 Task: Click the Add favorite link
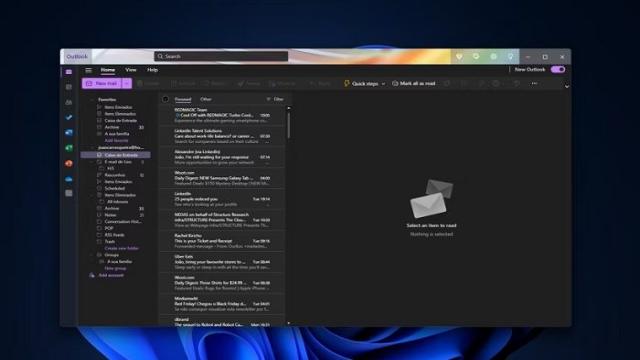tap(116, 140)
